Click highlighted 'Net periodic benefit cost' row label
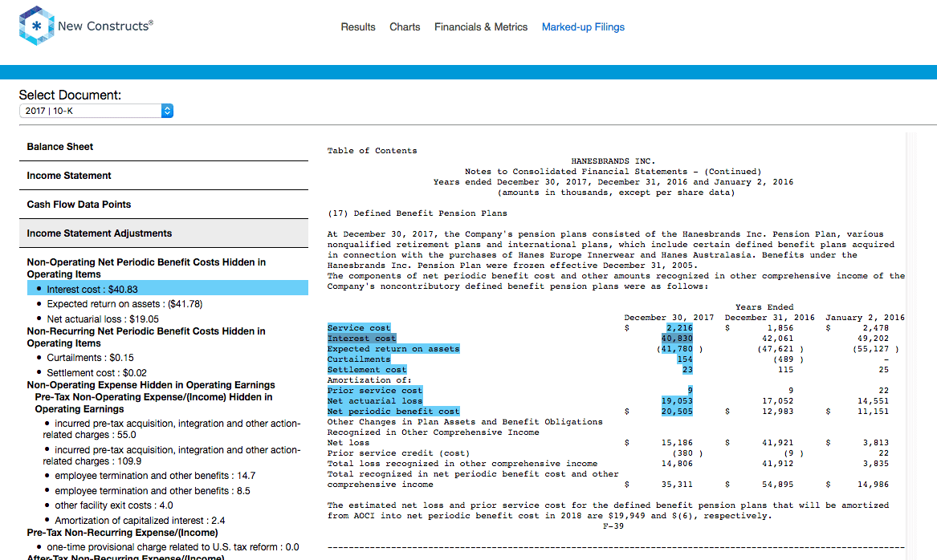Screen dimensions: 937x560 pyautogui.click(x=393, y=412)
